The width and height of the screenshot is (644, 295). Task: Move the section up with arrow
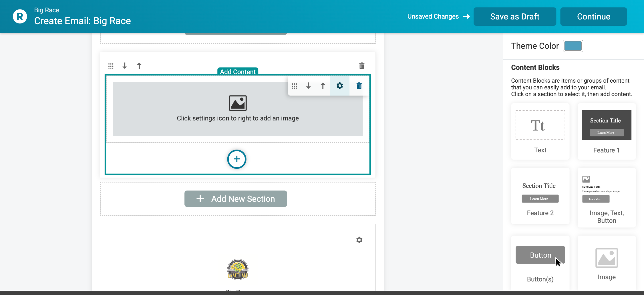[139, 66]
